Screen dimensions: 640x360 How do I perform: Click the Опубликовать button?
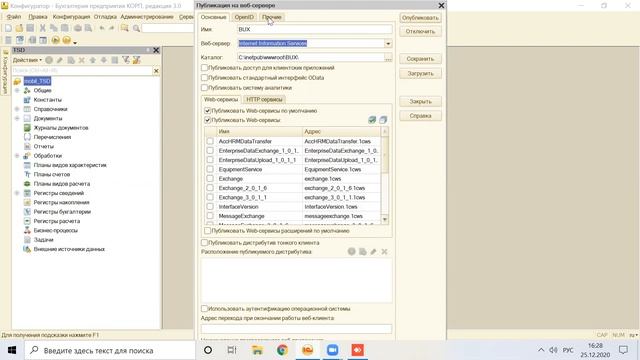coord(420,18)
